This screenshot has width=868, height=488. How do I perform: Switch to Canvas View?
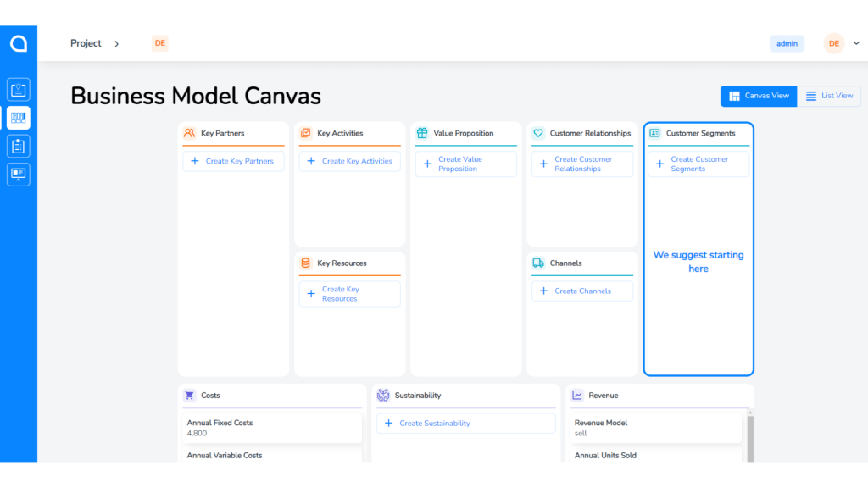(x=759, y=96)
